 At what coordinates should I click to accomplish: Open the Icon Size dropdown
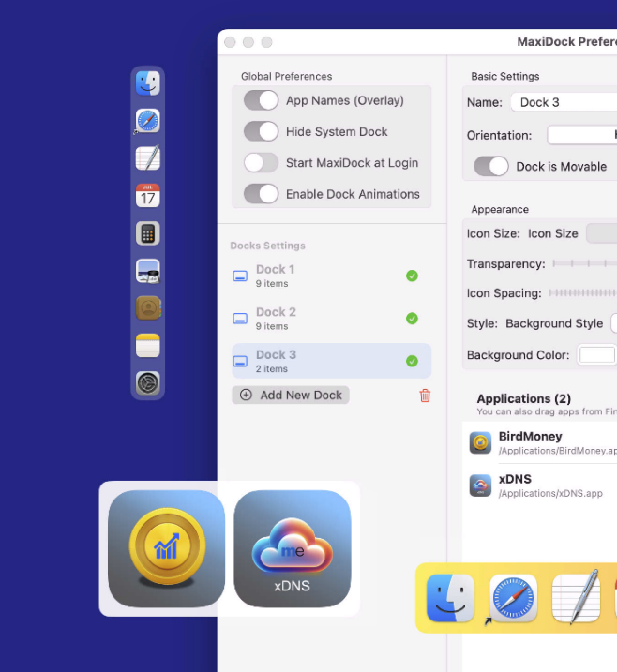(x=602, y=233)
